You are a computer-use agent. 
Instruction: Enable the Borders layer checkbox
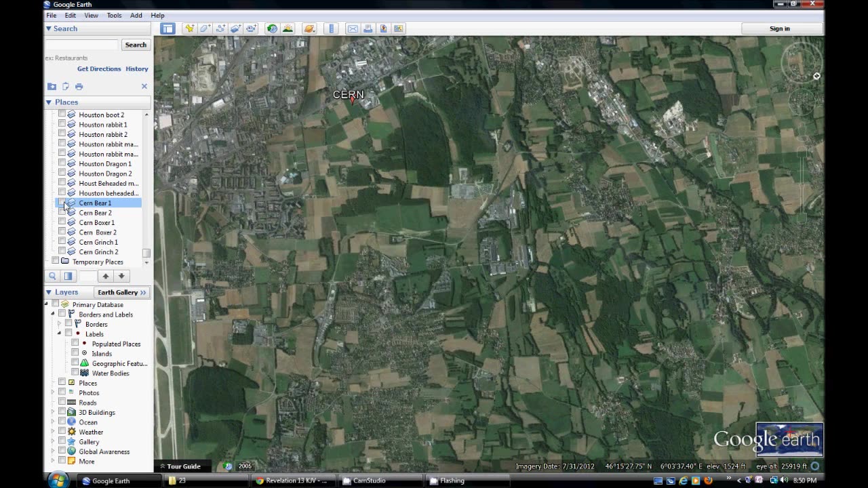pos(68,324)
